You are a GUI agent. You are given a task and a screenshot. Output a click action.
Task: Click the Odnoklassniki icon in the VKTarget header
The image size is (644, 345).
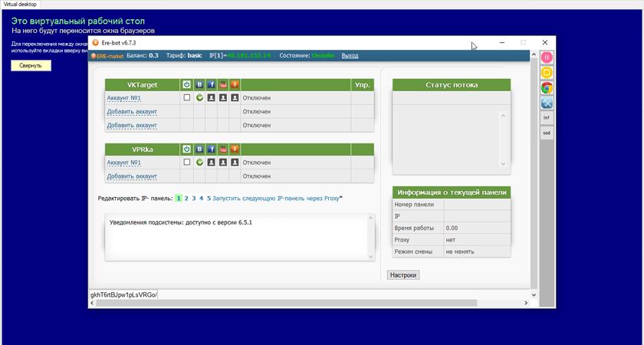tap(235, 85)
